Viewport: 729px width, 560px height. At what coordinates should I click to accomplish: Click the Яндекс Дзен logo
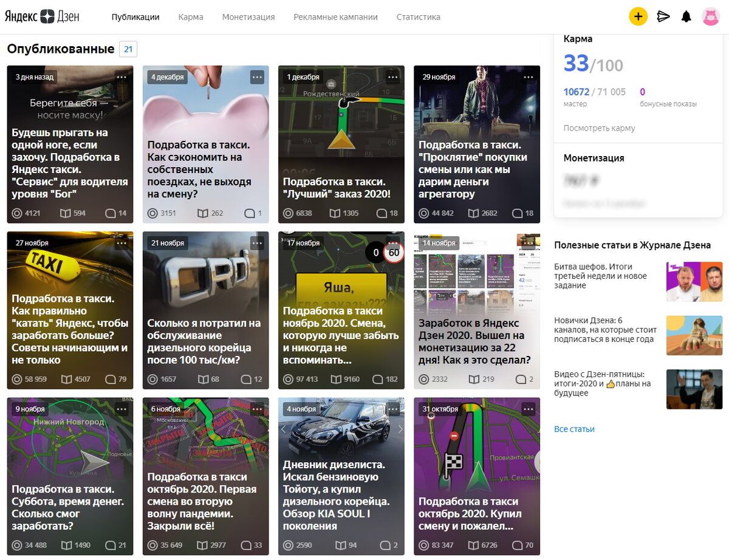pyautogui.click(x=42, y=16)
